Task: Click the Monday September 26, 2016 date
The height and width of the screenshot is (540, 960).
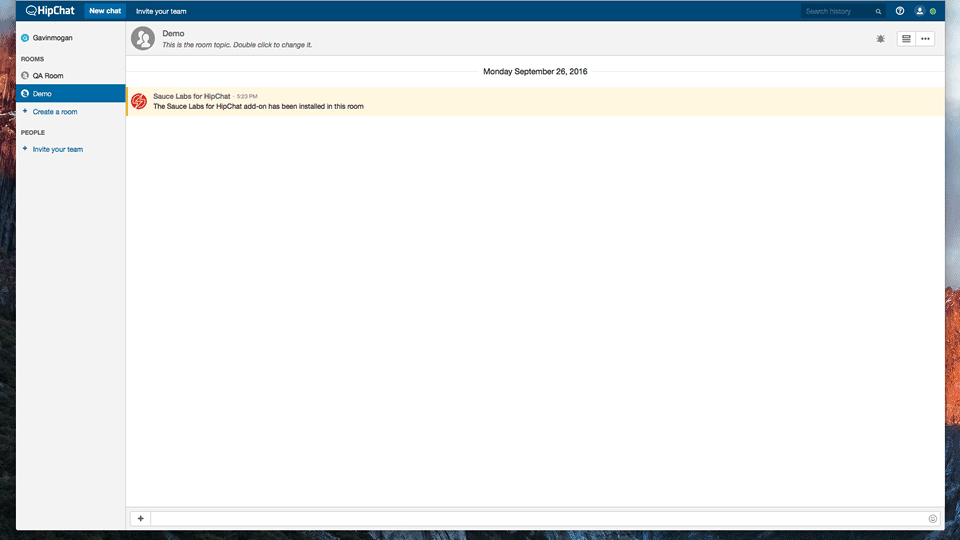Action: coord(535,72)
